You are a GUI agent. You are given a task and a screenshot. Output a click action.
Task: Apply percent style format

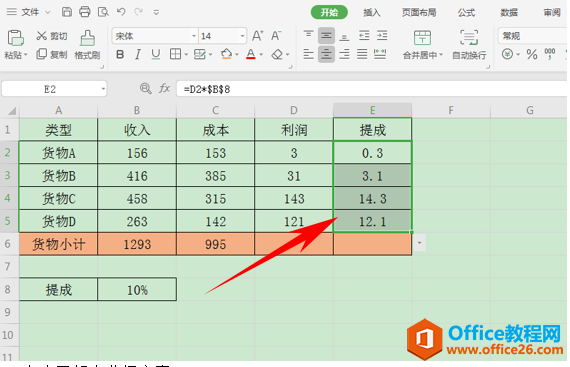pos(532,55)
